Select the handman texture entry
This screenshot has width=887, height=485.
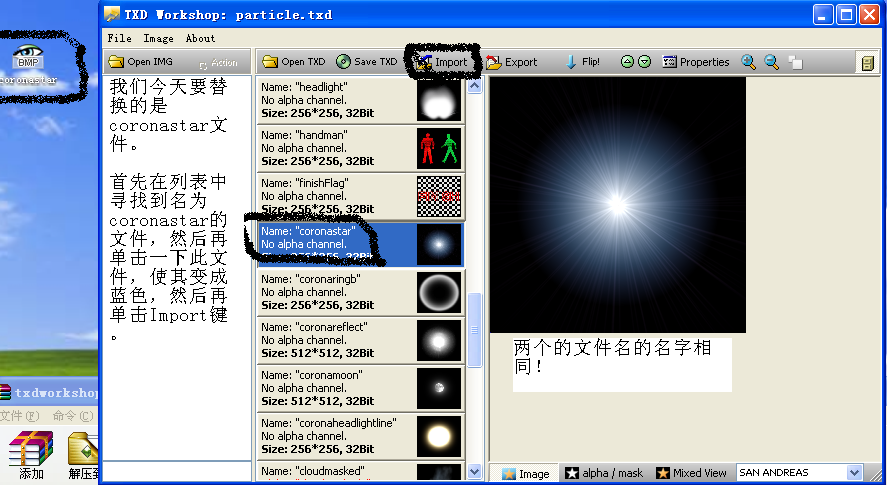click(361, 148)
